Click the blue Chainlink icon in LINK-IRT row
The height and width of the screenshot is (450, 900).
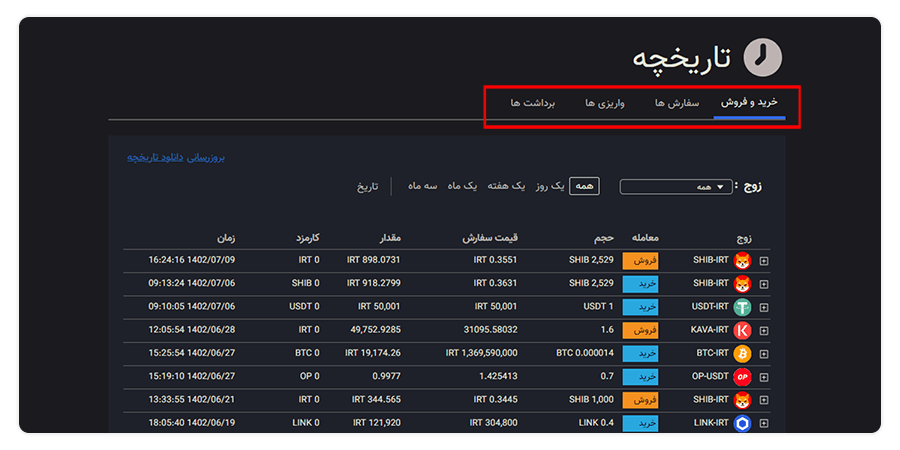pyautogui.click(x=742, y=424)
